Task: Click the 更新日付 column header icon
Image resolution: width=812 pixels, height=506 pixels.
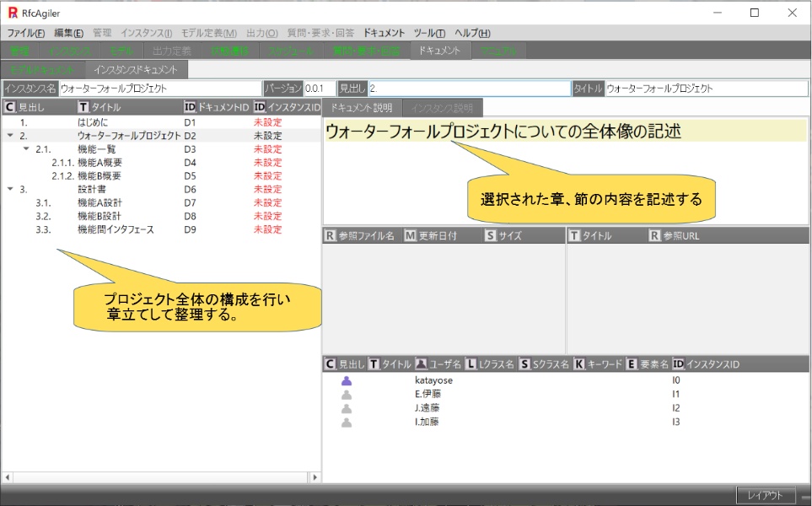Action: click(411, 236)
